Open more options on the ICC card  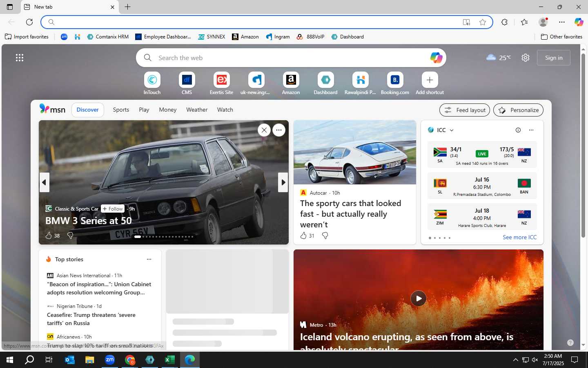point(531,130)
